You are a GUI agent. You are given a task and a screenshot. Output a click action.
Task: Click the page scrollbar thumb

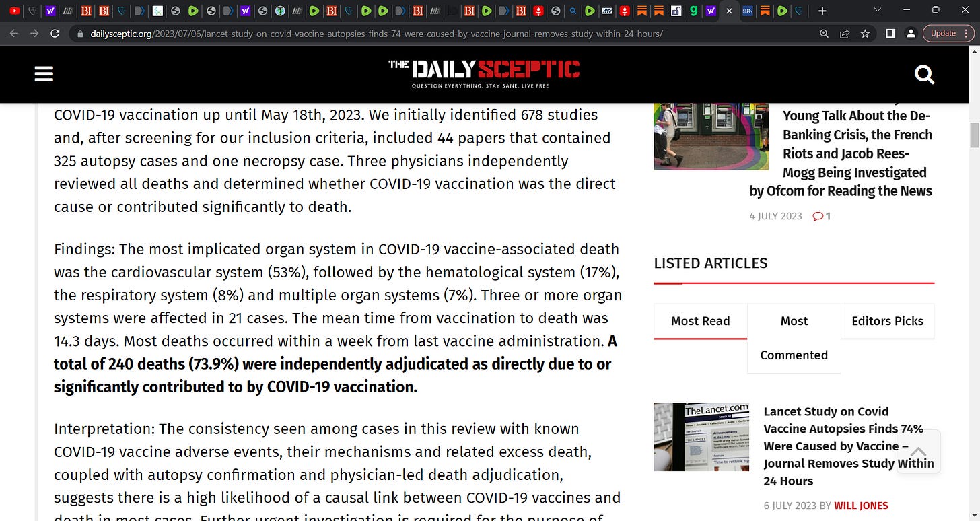(x=974, y=136)
